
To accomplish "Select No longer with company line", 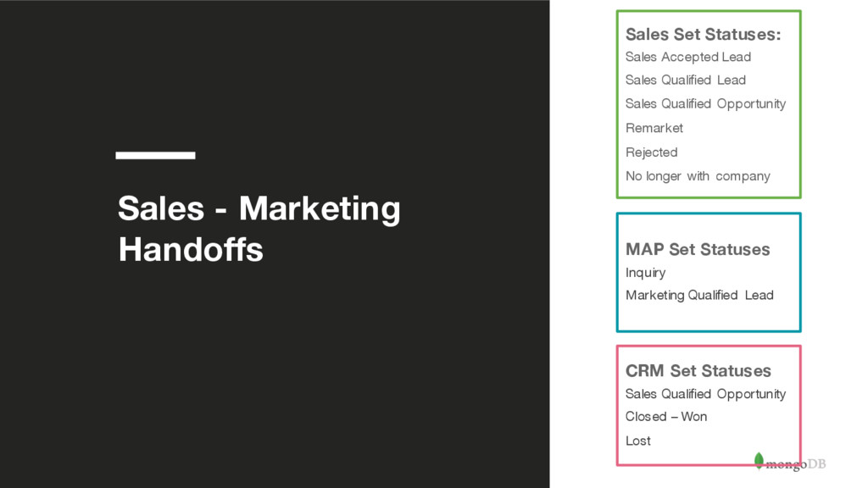I will coord(698,176).
